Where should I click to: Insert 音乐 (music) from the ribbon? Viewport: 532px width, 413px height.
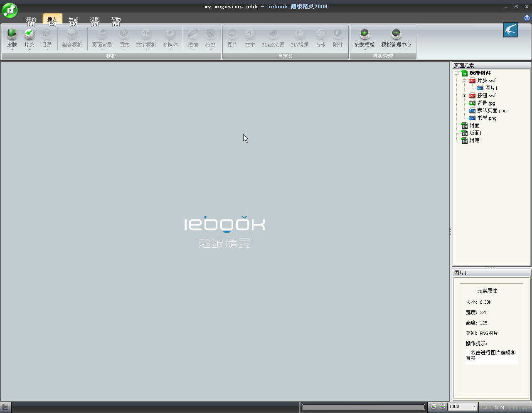[x=320, y=34]
